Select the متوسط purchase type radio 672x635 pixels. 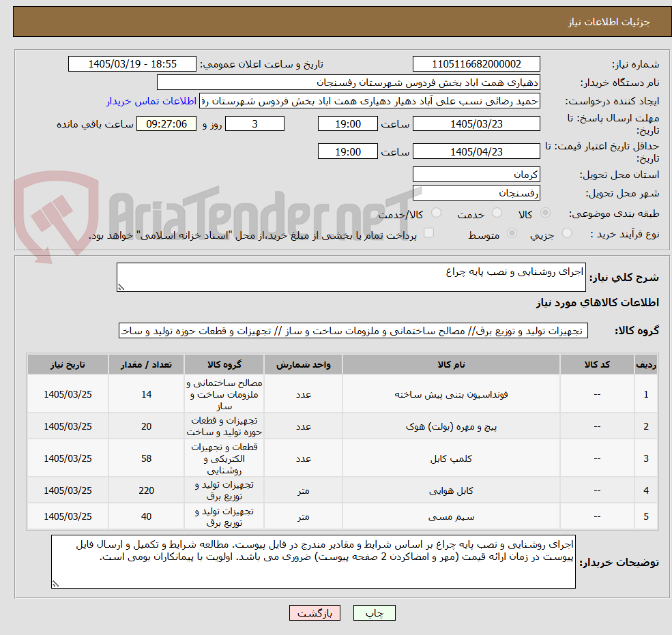(512, 233)
